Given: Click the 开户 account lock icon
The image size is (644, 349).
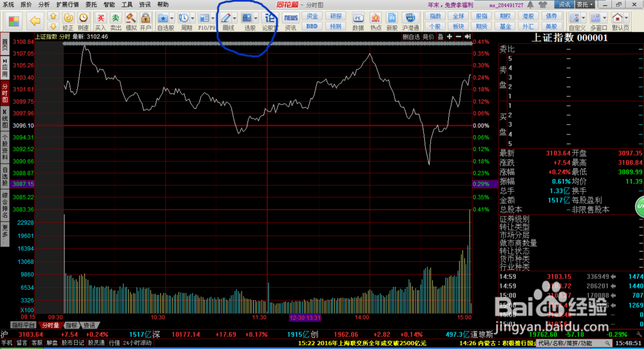Looking at the screenshot, I should (146, 21).
